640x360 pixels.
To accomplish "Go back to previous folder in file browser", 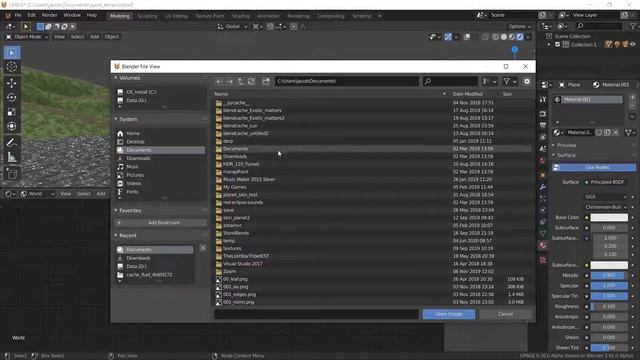I will pyautogui.click(x=219, y=81).
